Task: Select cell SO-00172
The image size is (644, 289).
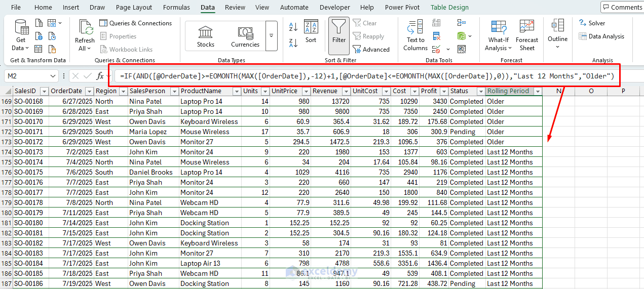Action: pyautogui.click(x=31, y=142)
